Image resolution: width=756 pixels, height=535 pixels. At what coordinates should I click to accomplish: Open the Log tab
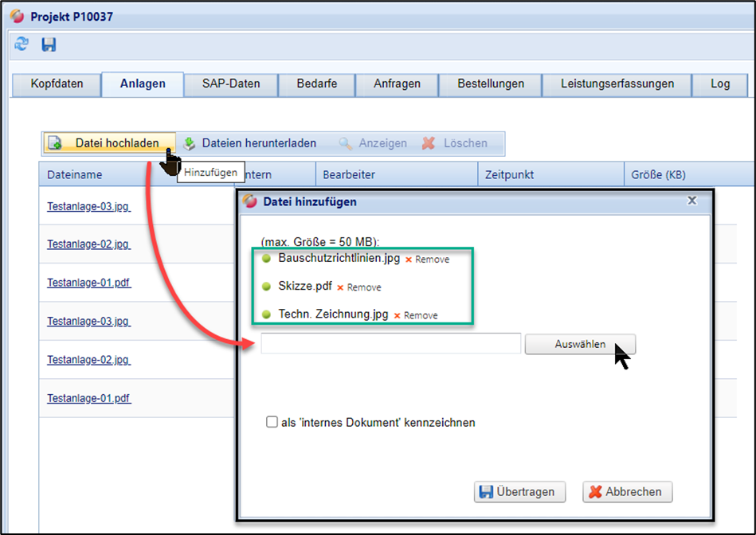tap(720, 84)
